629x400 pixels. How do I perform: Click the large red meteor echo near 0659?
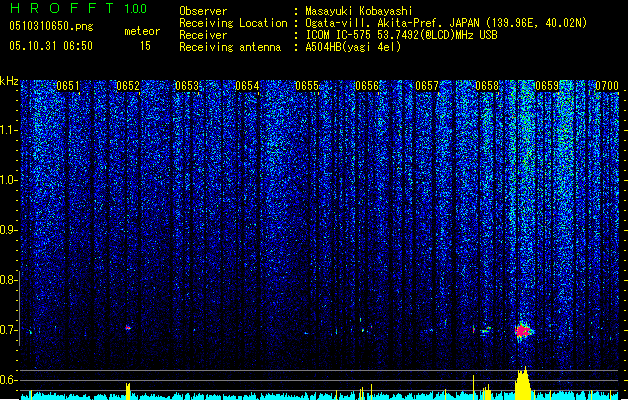[523, 331]
